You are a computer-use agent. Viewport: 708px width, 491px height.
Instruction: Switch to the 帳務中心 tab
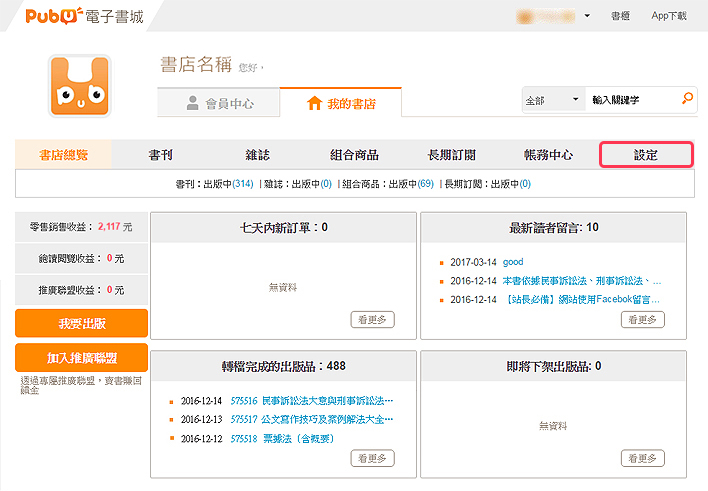point(548,155)
